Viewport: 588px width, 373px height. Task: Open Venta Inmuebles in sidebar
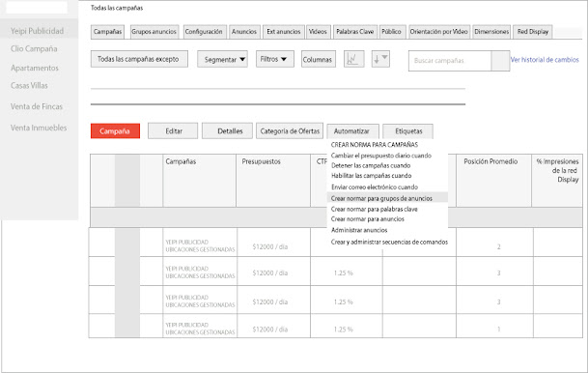tap(39, 128)
